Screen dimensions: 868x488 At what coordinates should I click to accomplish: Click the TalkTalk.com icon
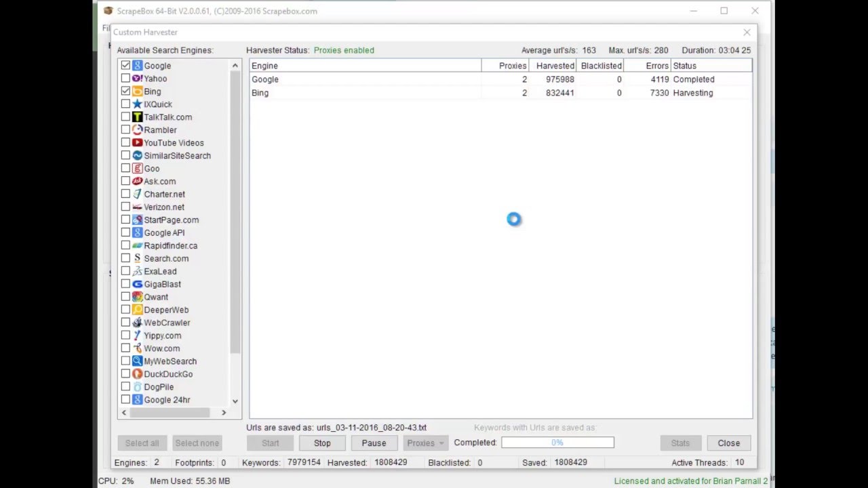[x=137, y=117]
